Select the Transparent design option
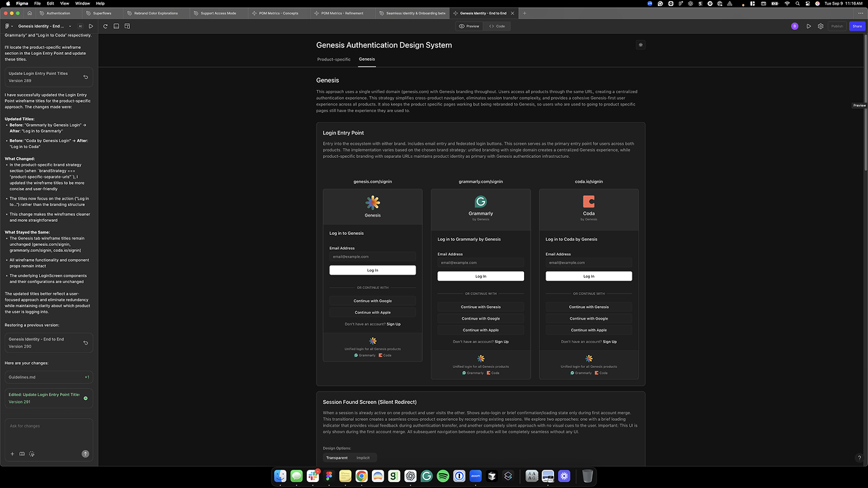This screenshot has width=868, height=488. (x=337, y=458)
